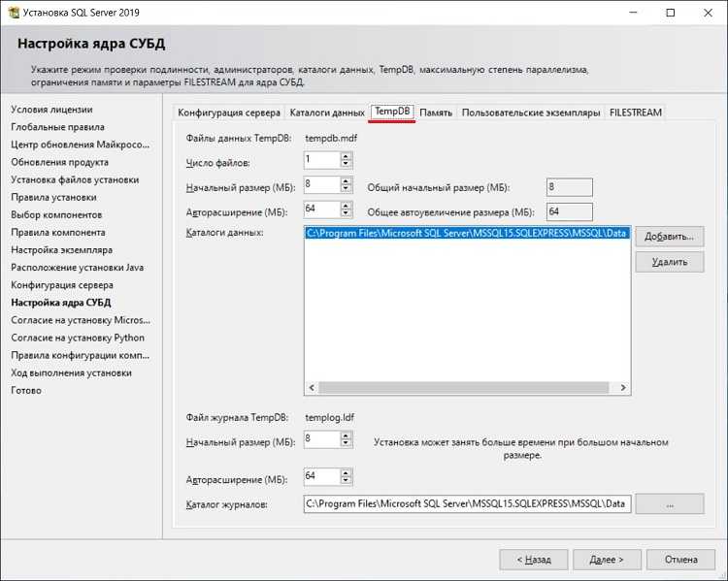Click data directories list right scroll arrow

pyautogui.click(x=623, y=387)
